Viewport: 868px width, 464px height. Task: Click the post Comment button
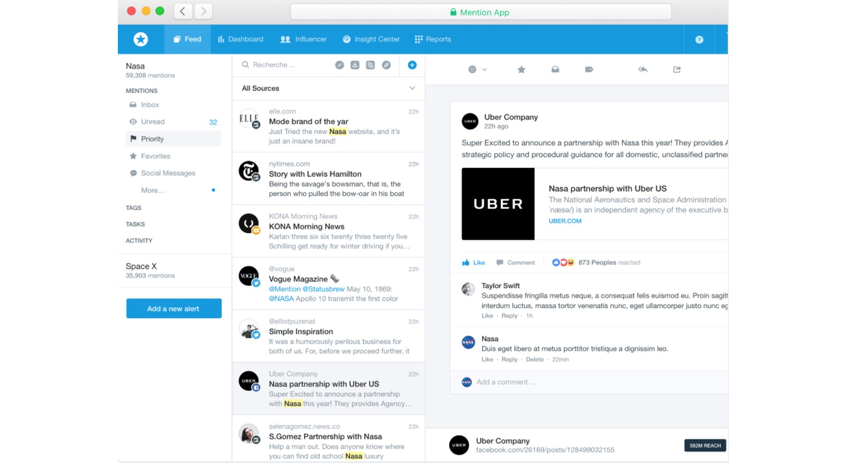(516, 263)
